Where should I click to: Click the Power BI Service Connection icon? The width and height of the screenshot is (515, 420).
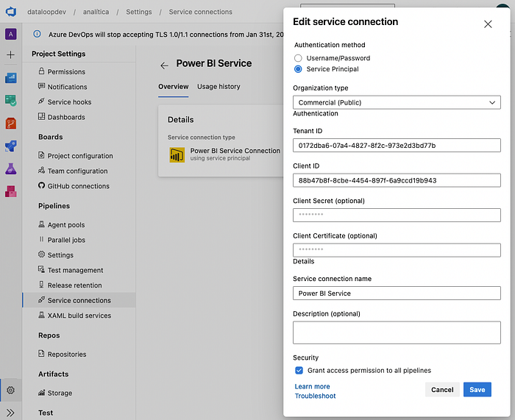click(x=177, y=154)
